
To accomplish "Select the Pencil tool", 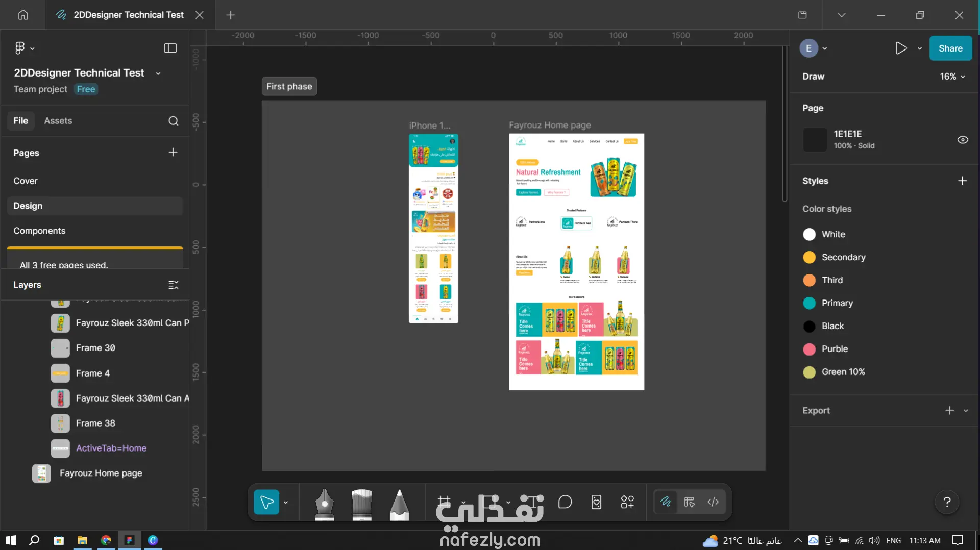I will (x=399, y=504).
